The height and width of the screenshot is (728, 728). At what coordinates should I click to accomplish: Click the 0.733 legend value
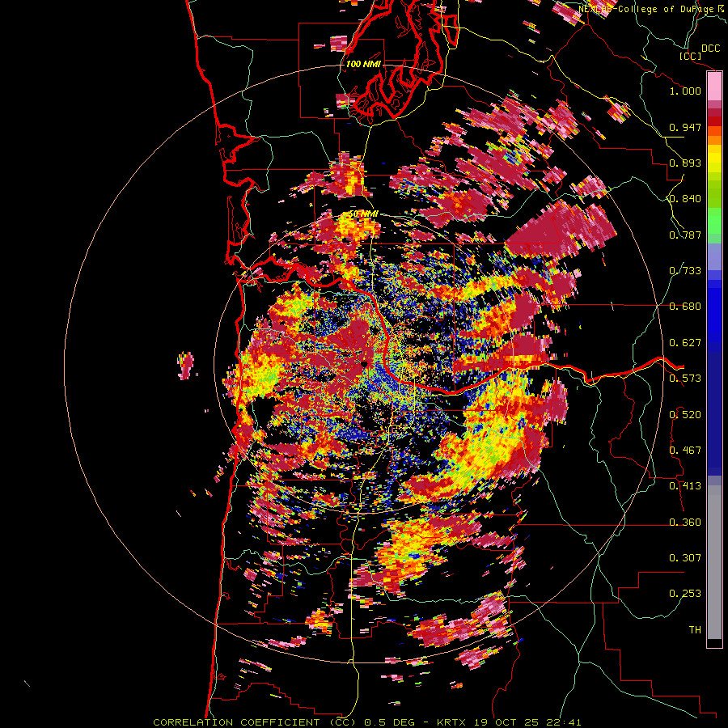(x=685, y=271)
